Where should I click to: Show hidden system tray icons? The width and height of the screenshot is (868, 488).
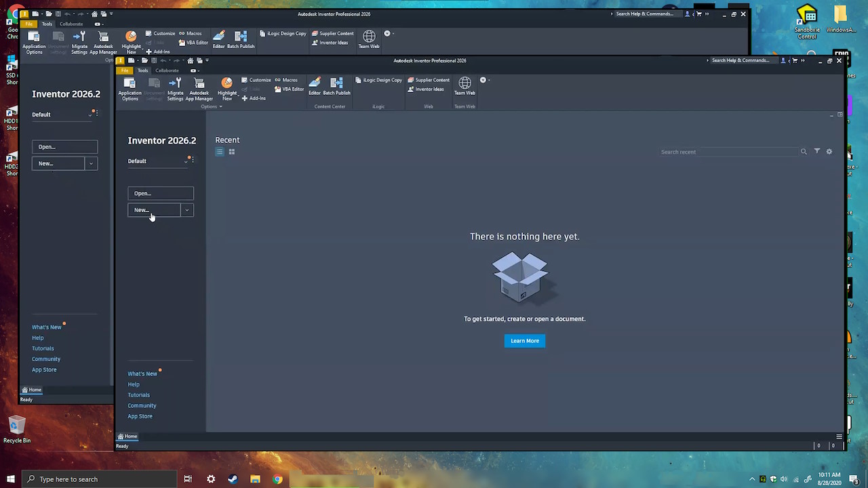click(751, 479)
